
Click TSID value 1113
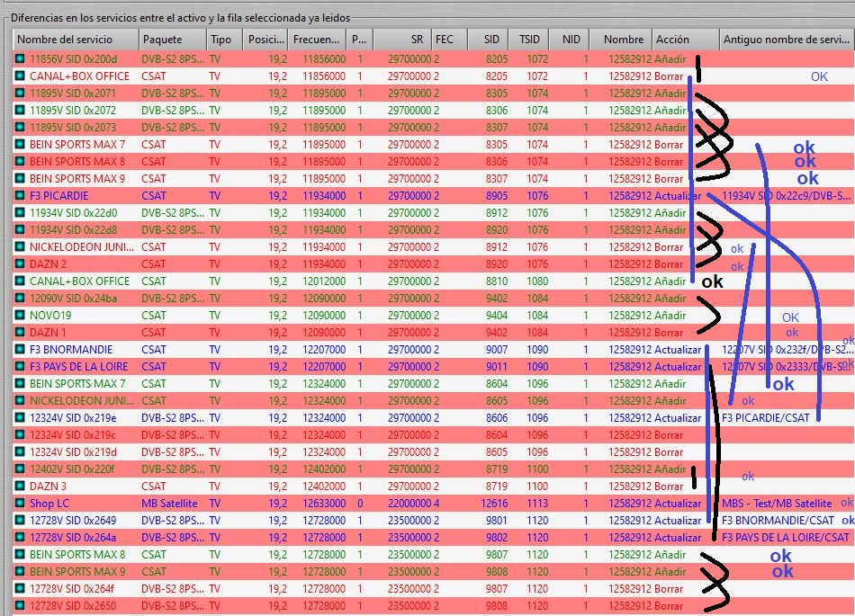tap(537, 504)
